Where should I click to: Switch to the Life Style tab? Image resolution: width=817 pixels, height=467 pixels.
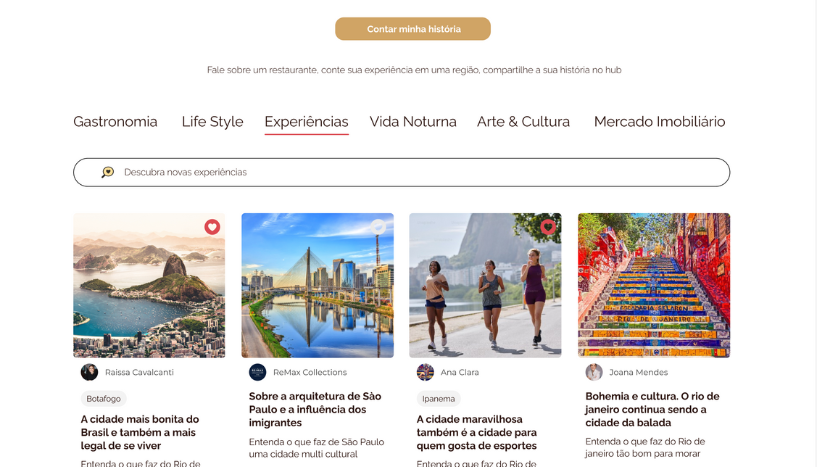coord(213,121)
